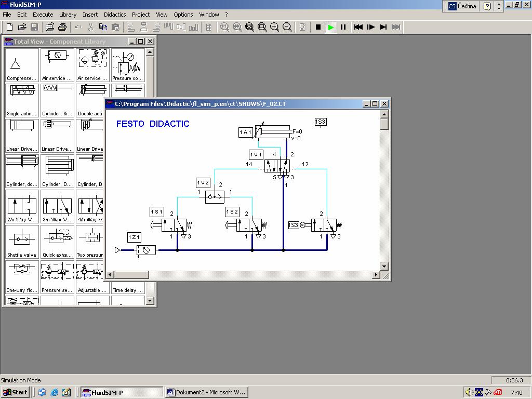Align selected objects to the right
Screen dimensions: 532x399
click(x=156, y=27)
